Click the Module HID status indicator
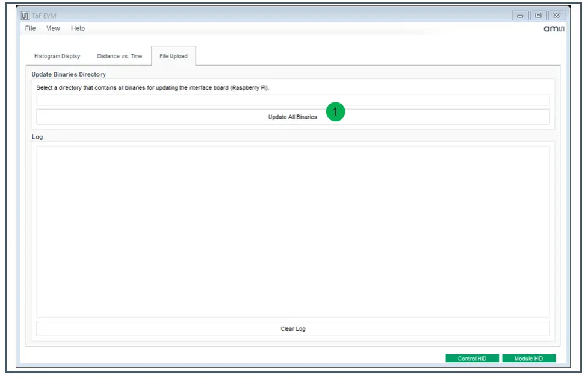Screen dimensions: 588x379 pyautogui.click(x=528, y=358)
